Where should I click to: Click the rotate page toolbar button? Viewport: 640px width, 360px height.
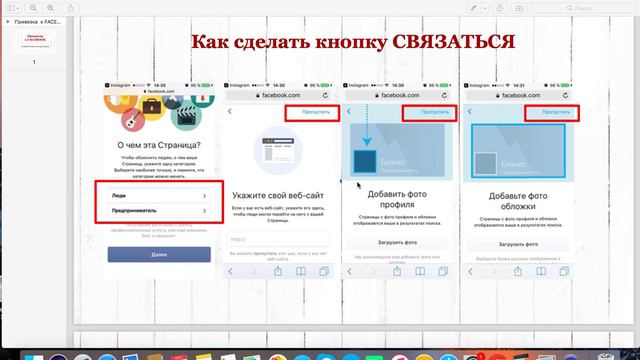click(500, 8)
